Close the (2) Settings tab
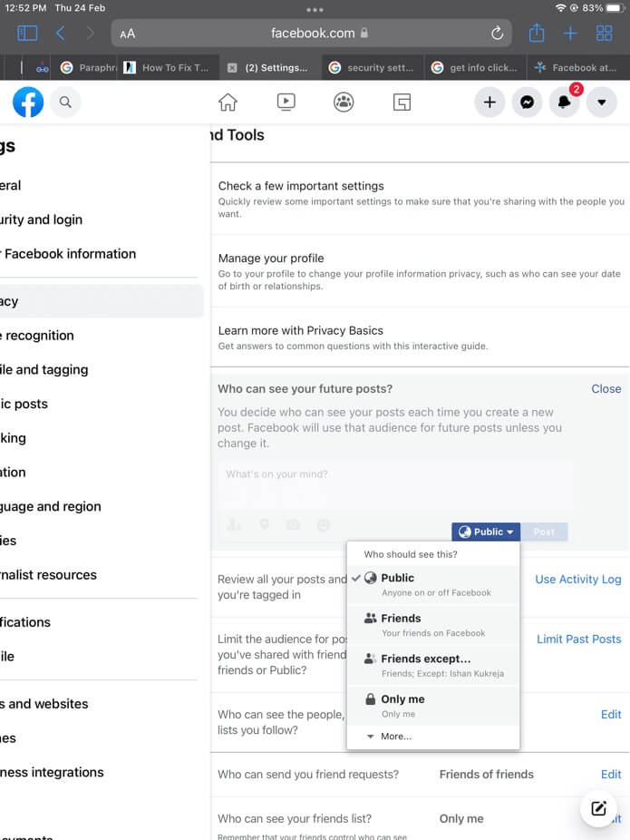The width and height of the screenshot is (630, 840). pyautogui.click(x=232, y=67)
